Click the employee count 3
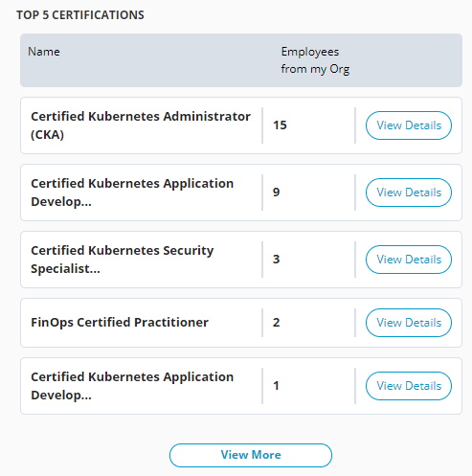Screen dimensions: 472x476 tap(277, 260)
